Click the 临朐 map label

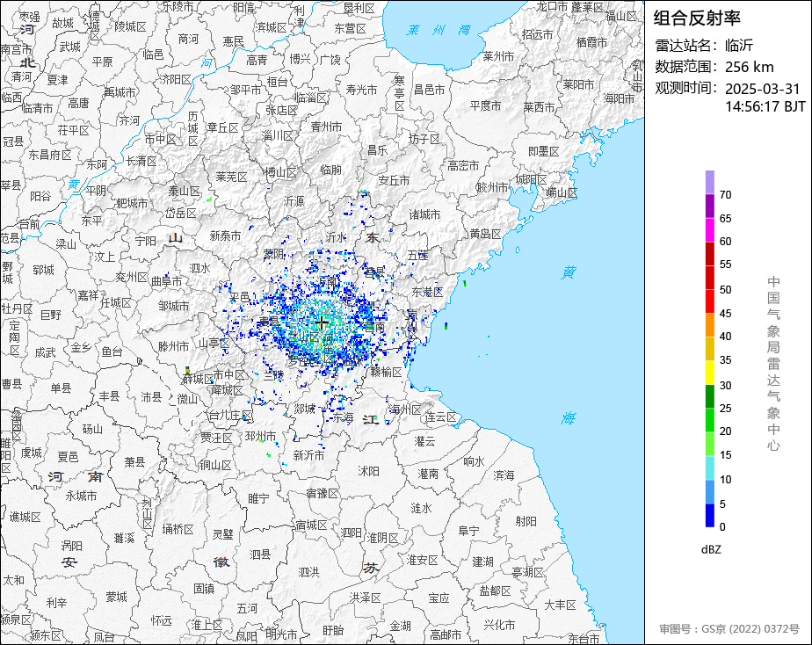pos(331,170)
